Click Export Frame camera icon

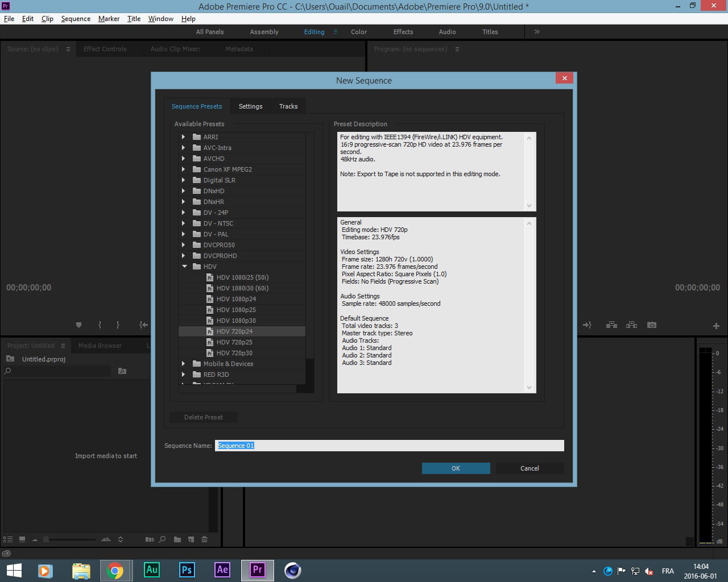(x=652, y=325)
